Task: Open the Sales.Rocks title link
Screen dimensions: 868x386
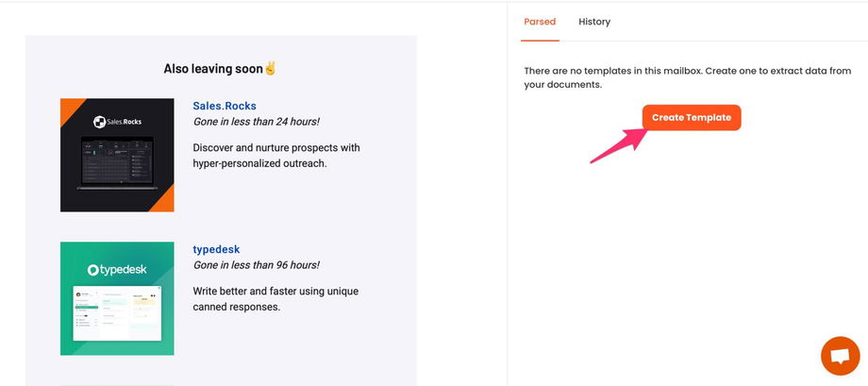Action: 225,106
